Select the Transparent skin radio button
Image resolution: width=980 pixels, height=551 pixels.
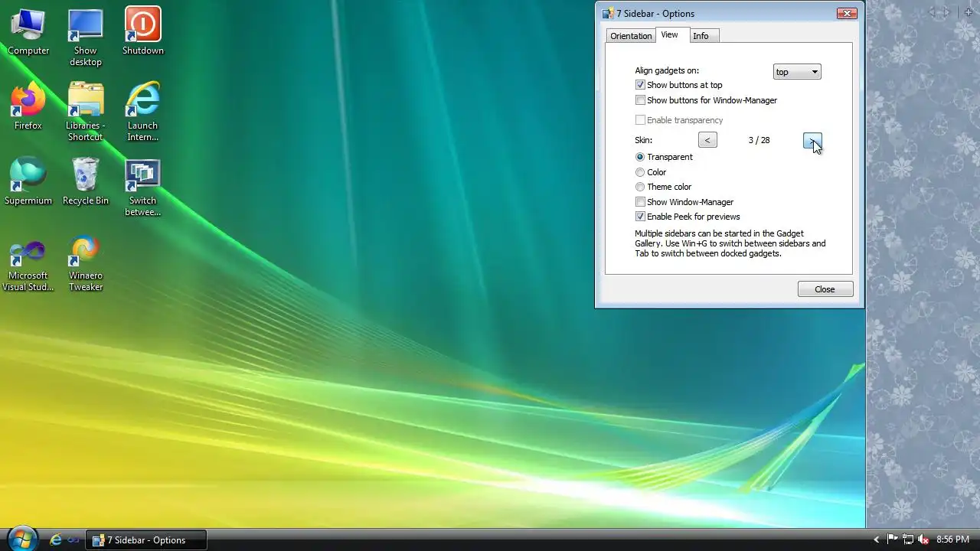[640, 157]
